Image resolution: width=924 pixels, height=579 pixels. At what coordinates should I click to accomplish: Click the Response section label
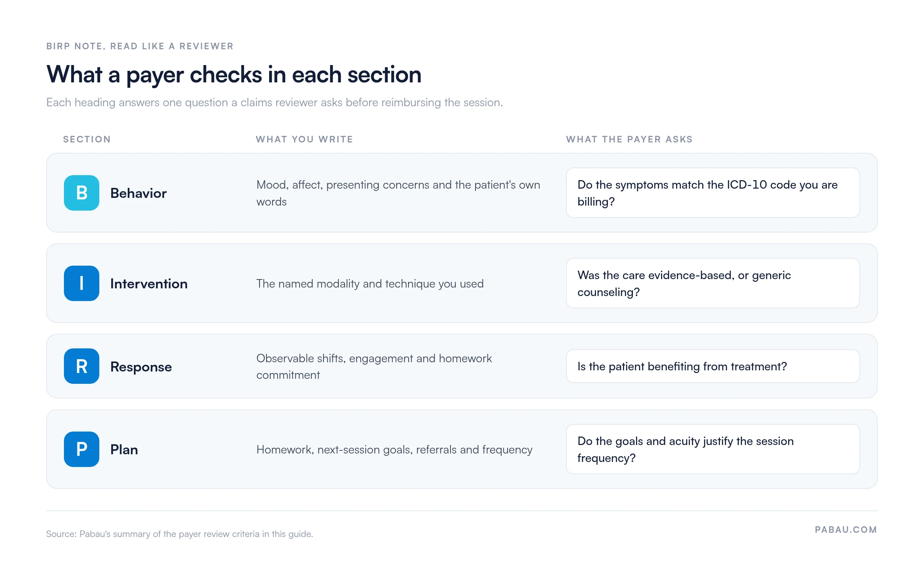141,367
